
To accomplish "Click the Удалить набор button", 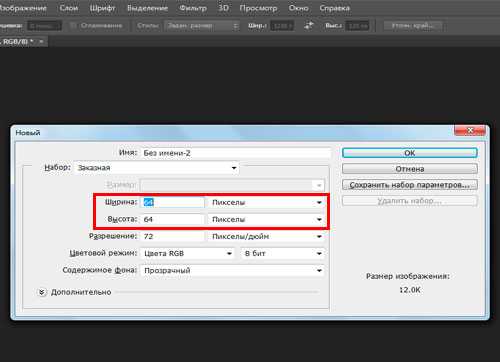I will point(410,201).
